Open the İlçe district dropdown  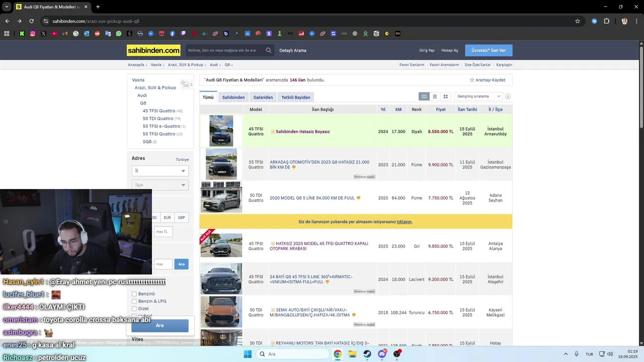160,185
